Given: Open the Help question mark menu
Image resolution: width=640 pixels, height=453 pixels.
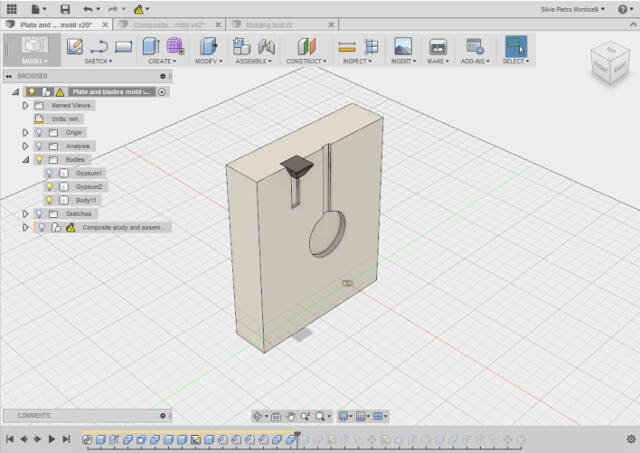Looking at the screenshot, I should 622,9.
